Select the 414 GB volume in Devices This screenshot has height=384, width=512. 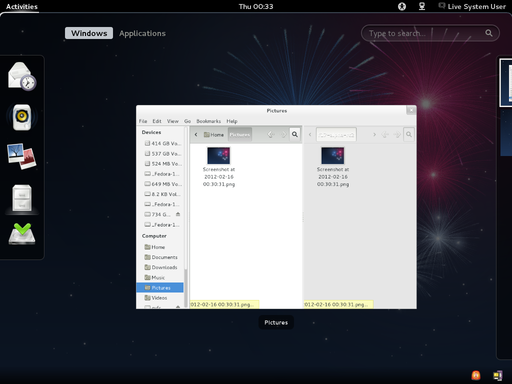160,143
